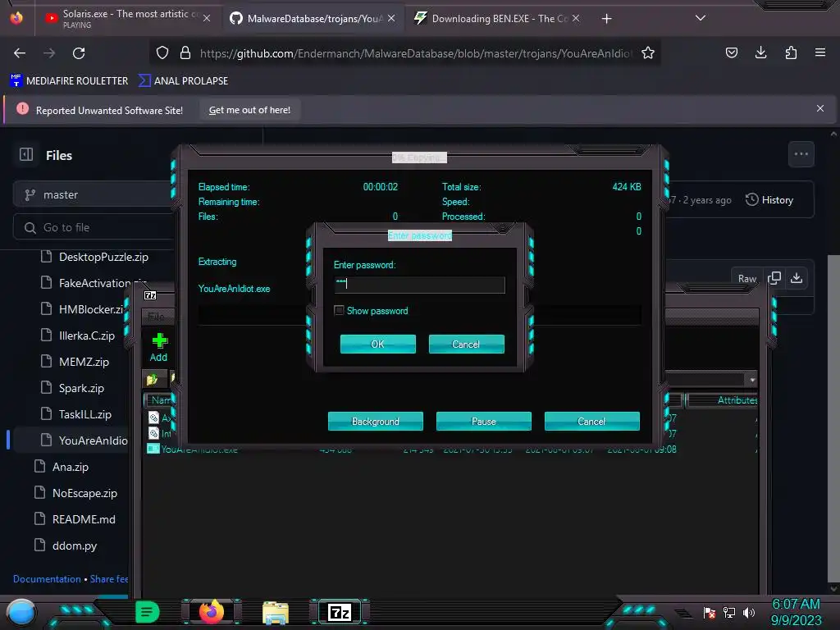Open Spark.zip in the file tree

[x=81, y=388]
